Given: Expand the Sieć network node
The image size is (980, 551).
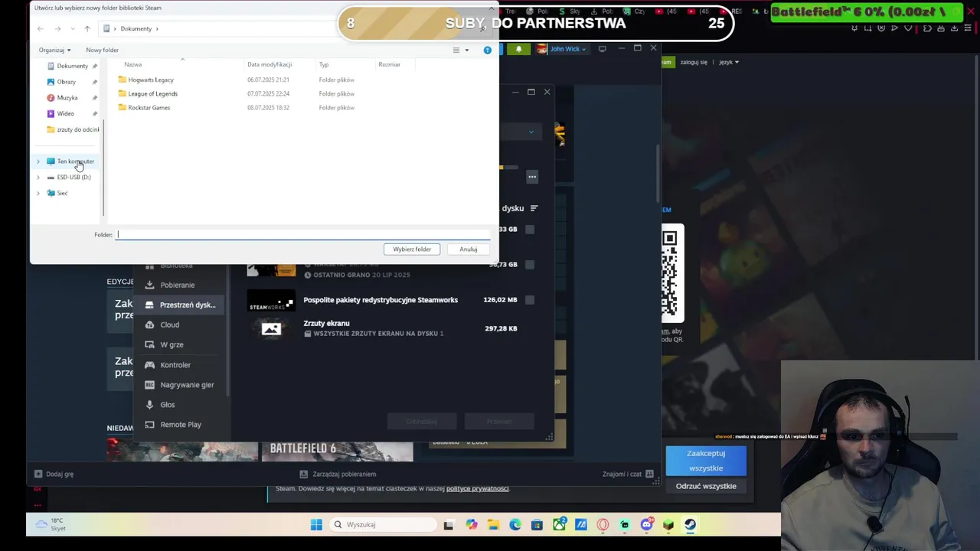Looking at the screenshot, I should click(x=38, y=193).
